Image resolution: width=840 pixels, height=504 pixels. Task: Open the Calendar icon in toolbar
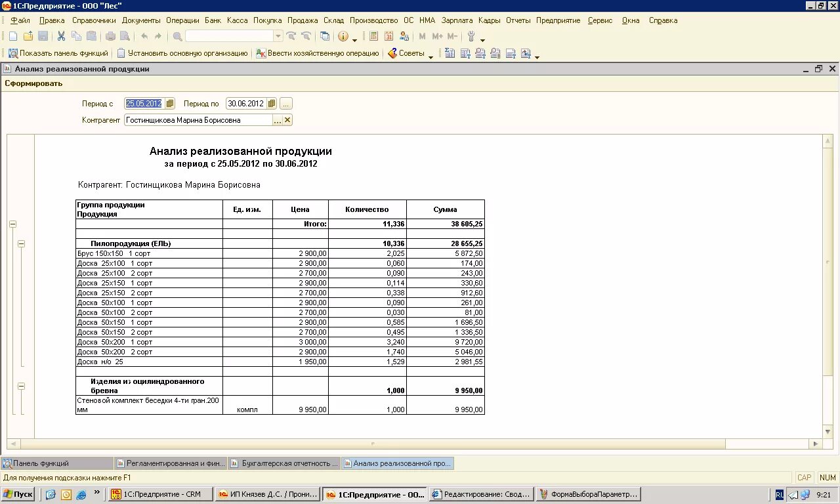tap(389, 37)
